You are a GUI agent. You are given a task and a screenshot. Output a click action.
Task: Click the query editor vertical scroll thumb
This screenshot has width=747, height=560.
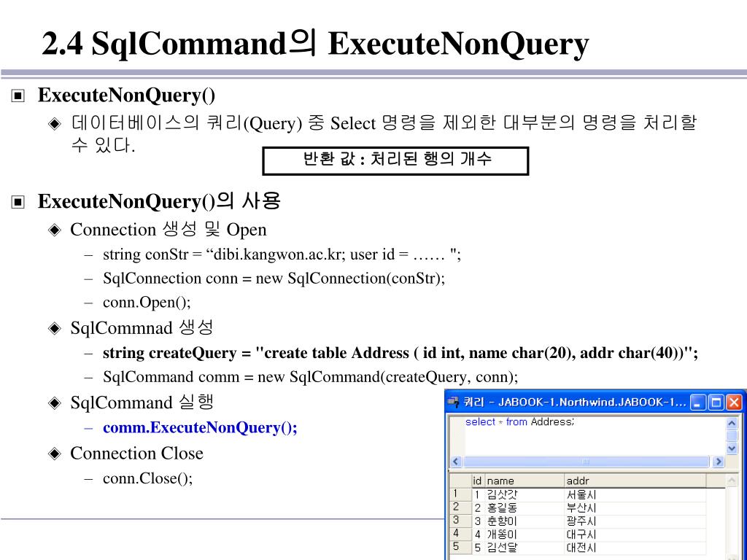(x=732, y=436)
